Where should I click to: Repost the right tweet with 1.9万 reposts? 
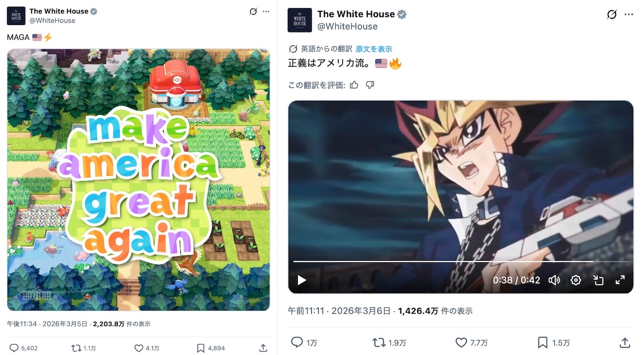click(x=378, y=342)
